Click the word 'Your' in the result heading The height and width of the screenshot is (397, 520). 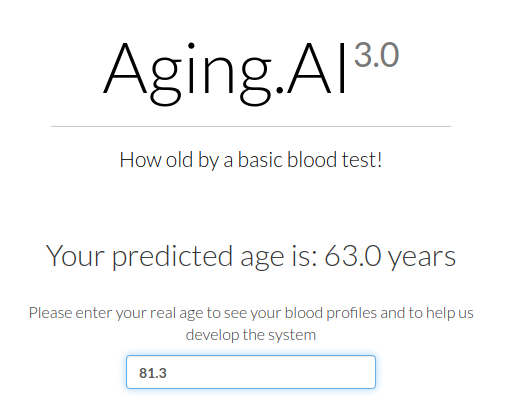pyautogui.click(x=75, y=256)
